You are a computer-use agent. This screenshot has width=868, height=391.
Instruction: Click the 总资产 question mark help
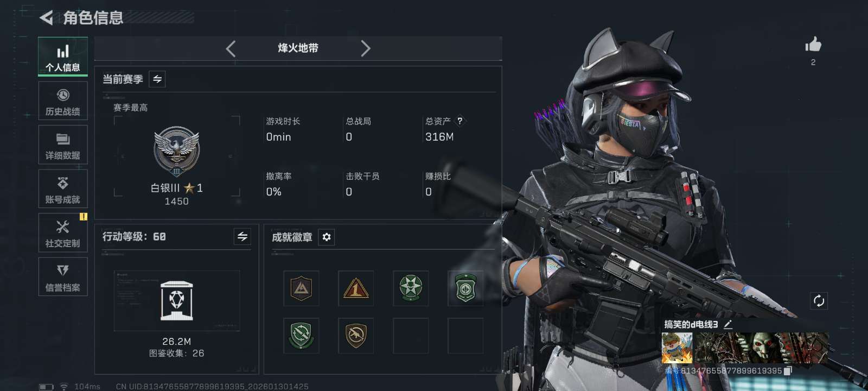pyautogui.click(x=459, y=121)
